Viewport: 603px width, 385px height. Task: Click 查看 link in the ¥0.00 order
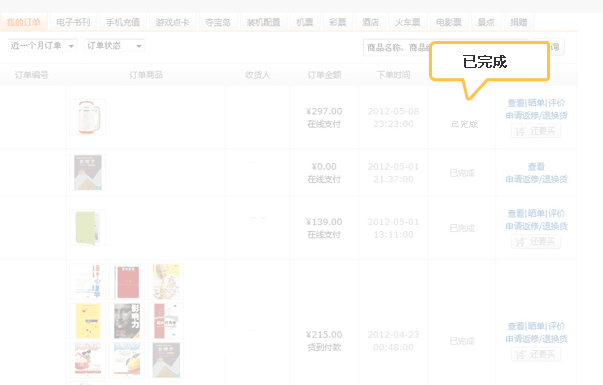pyautogui.click(x=536, y=166)
